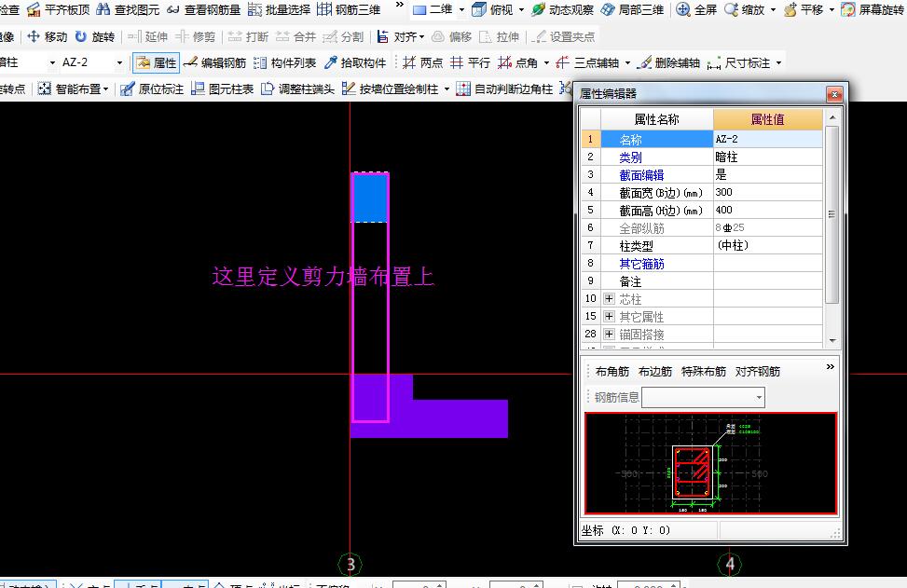
Task: Click 删除辅轴 tool
Action: click(x=668, y=62)
